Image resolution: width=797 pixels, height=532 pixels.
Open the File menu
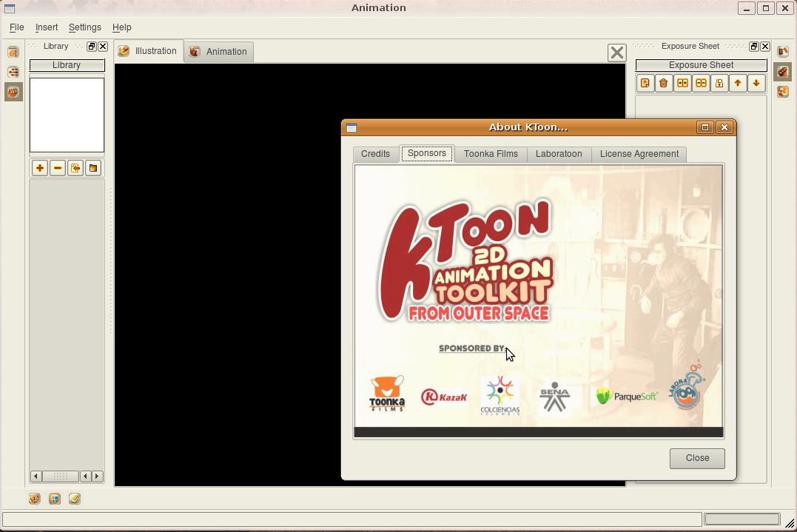coord(16,27)
